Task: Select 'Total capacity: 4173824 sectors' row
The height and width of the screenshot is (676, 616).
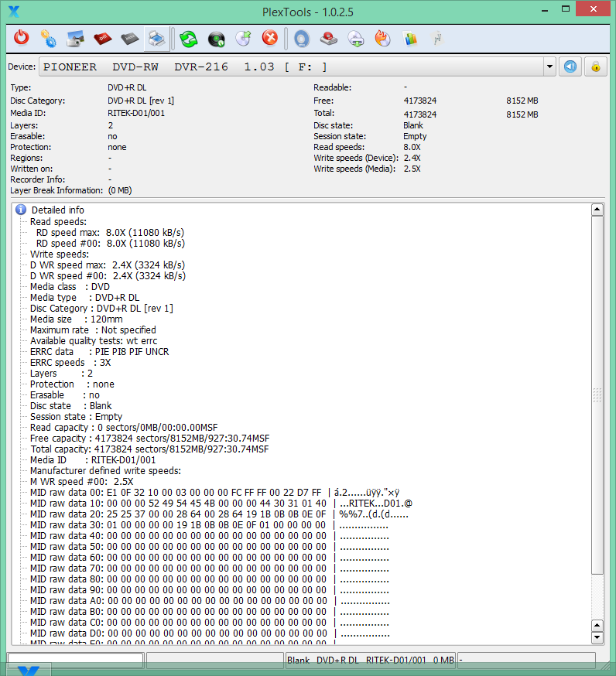Action: 149,449
